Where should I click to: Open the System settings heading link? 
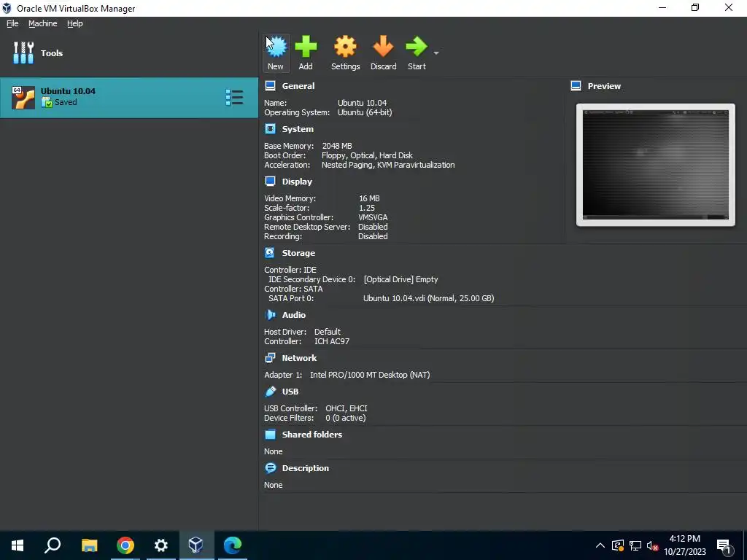tap(298, 129)
